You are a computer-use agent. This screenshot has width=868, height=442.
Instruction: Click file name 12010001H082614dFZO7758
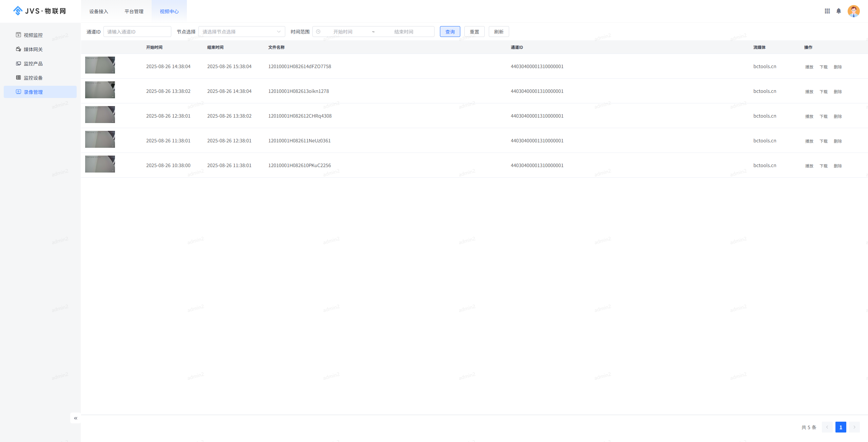pos(300,66)
